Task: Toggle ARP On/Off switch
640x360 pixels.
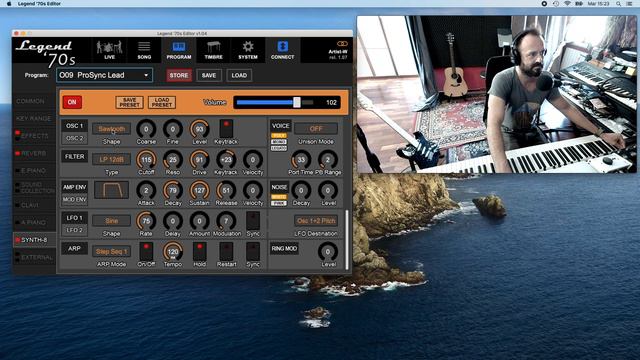Action: click(x=146, y=251)
